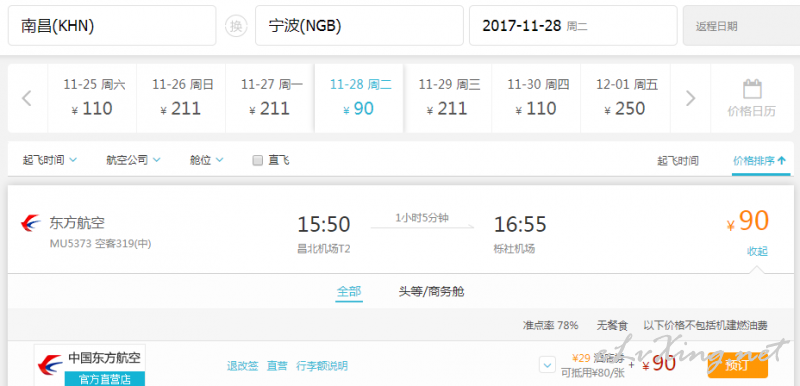
Task: Select the 11-26 周日 ¥211 date tab
Action: point(181,98)
